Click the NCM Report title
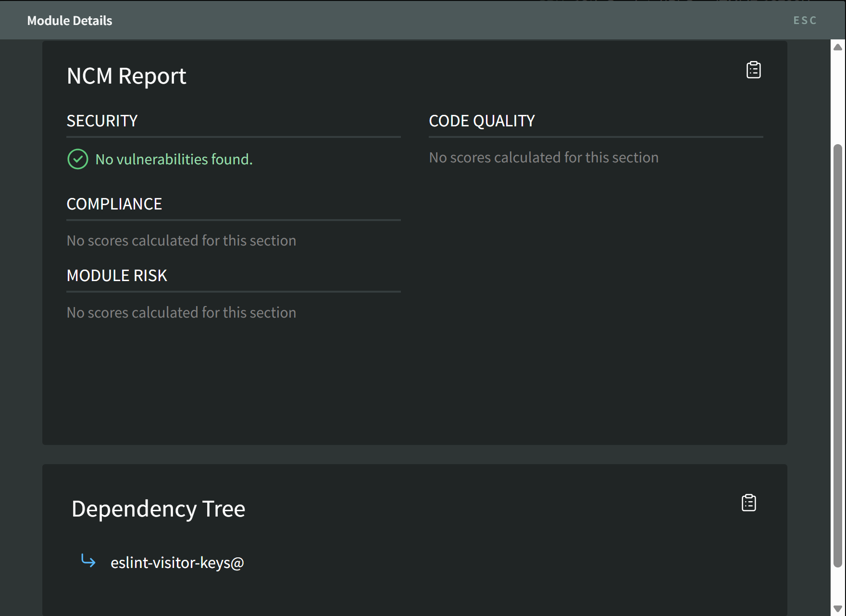 (x=126, y=76)
